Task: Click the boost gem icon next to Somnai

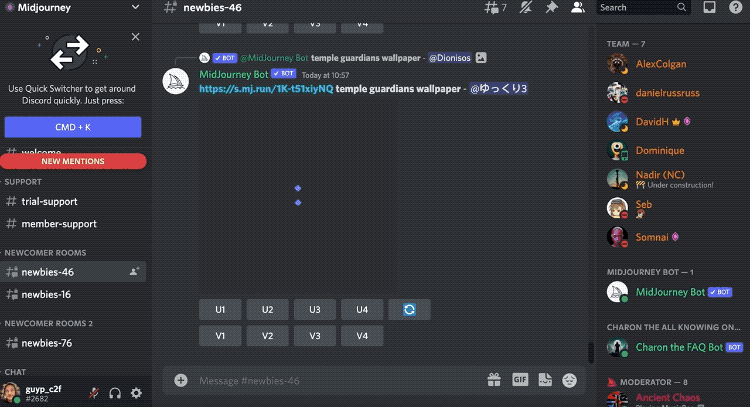Action: [x=675, y=237]
